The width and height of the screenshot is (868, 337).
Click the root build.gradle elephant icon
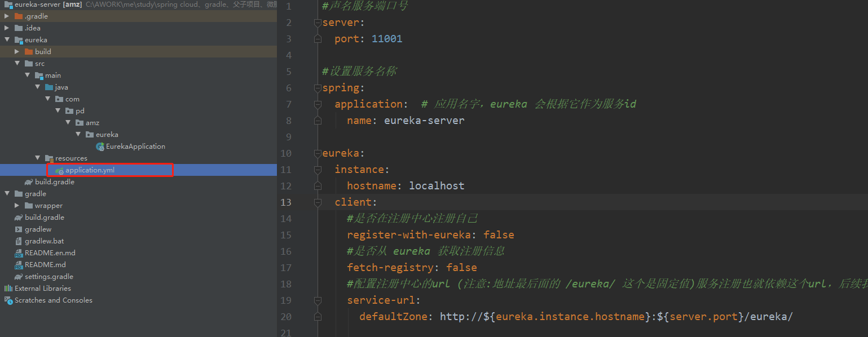pos(19,218)
